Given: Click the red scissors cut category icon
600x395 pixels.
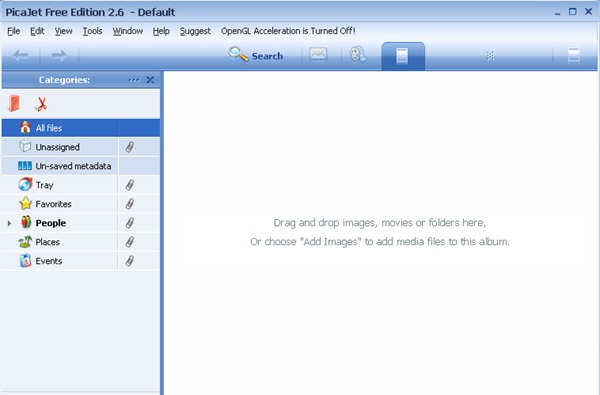Looking at the screenshot, I should [x=41, y=104].
